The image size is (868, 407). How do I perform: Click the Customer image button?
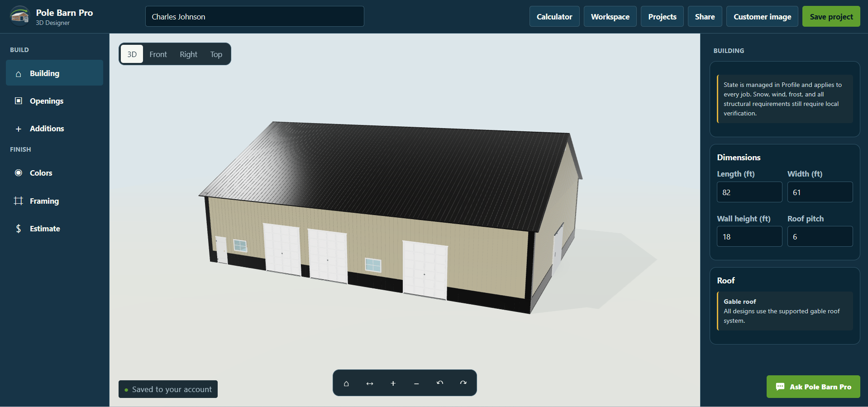763,17
